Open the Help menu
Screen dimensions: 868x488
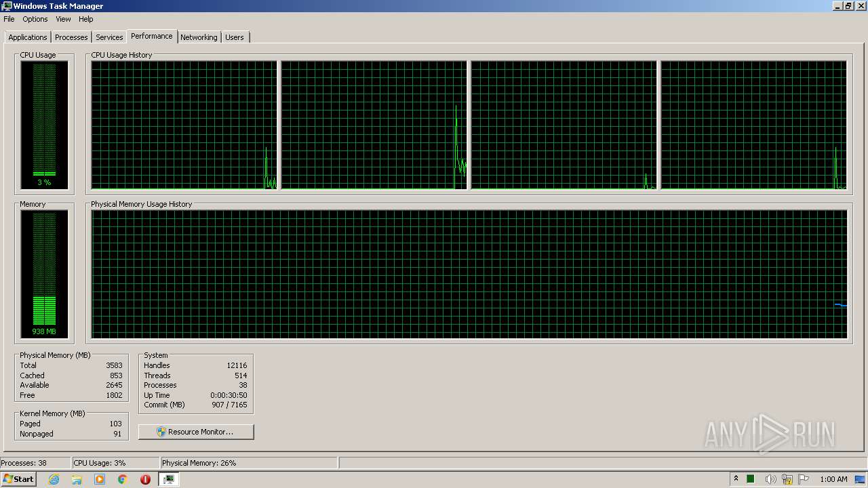(x=86, y=19)
